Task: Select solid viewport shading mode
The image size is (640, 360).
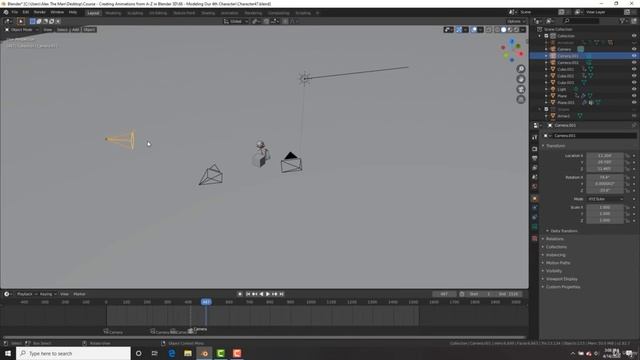Action: click(x=503, y=30)
